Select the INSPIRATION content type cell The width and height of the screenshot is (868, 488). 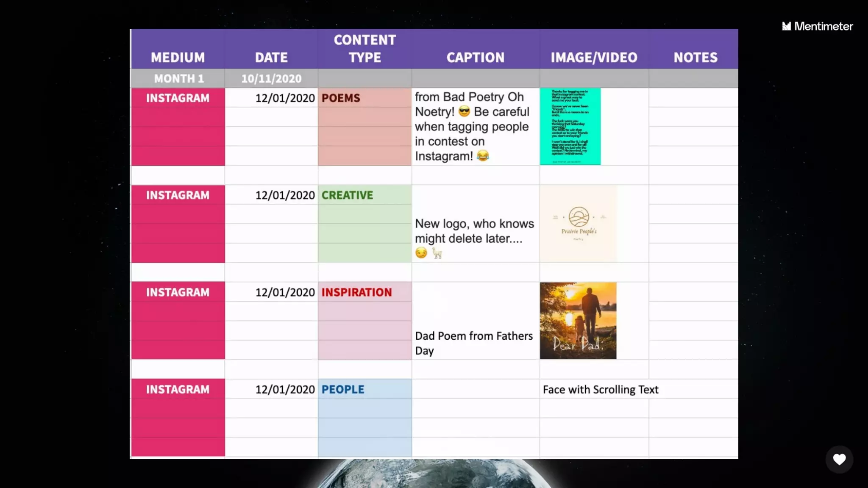click(x=356, y=292)
